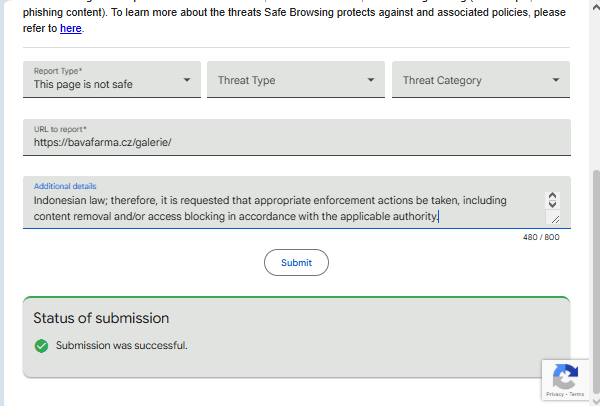Screen dimensions: 600x406
Task: Click the up arrow in Additional details box
Action: [x=553, y=197]
